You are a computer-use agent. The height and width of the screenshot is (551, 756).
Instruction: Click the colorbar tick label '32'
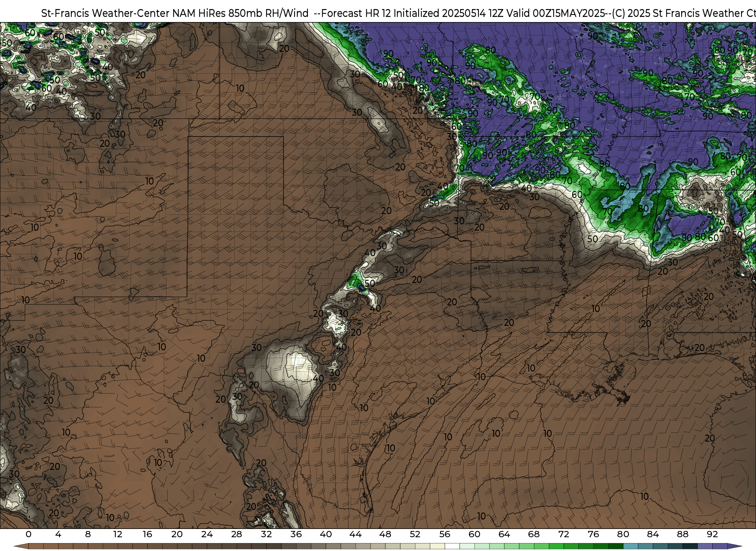(x=266, y=534)
